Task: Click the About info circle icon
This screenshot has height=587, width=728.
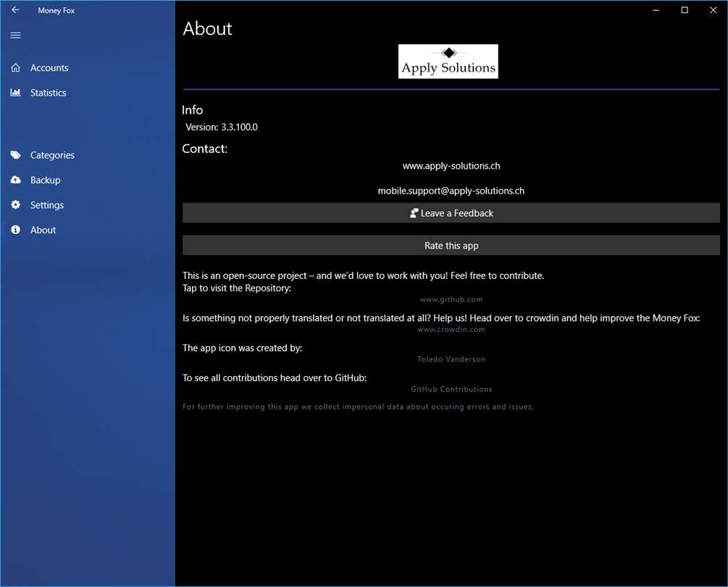Action: (x=15, y=230)
